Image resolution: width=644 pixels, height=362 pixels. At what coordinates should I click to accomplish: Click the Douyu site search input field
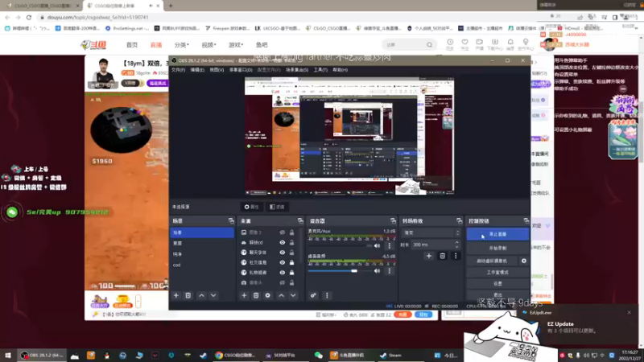coord(405,45)
